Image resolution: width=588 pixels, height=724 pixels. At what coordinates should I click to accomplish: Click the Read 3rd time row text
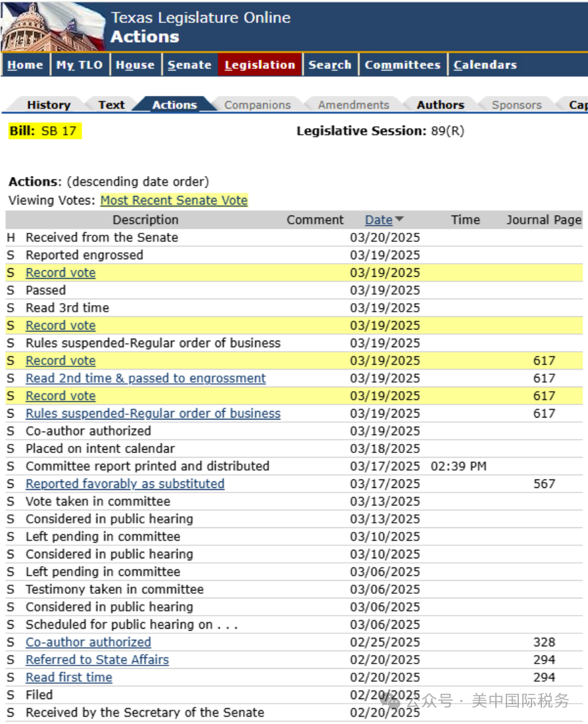coord(67,308)
